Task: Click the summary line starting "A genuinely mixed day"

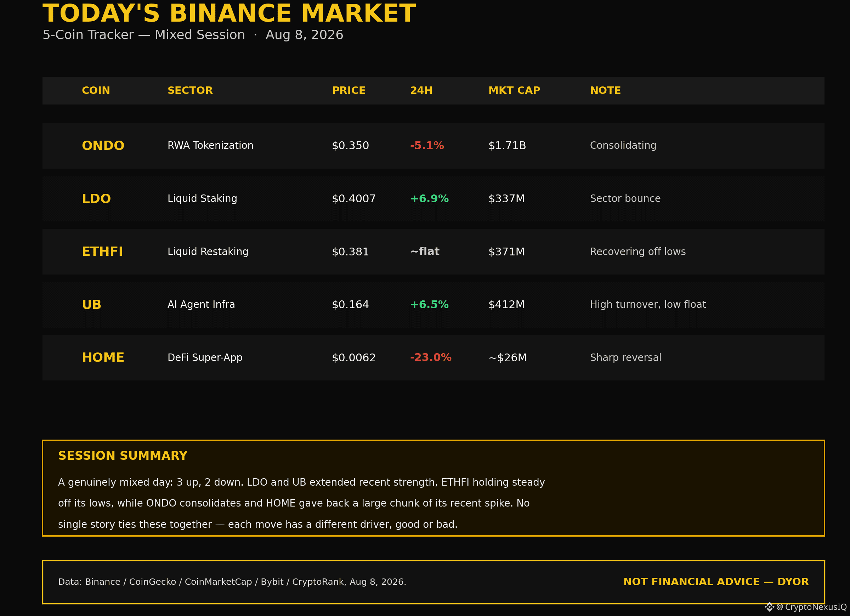Action: [301, 482]
